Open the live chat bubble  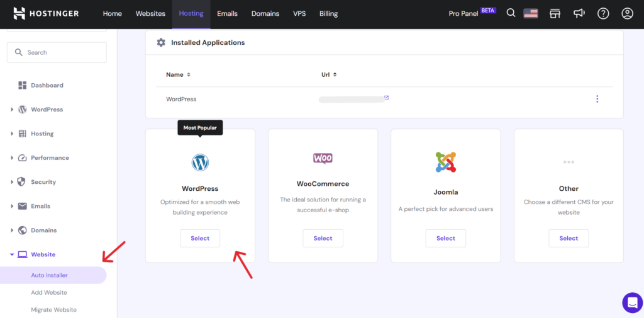(x=632, y=303)
